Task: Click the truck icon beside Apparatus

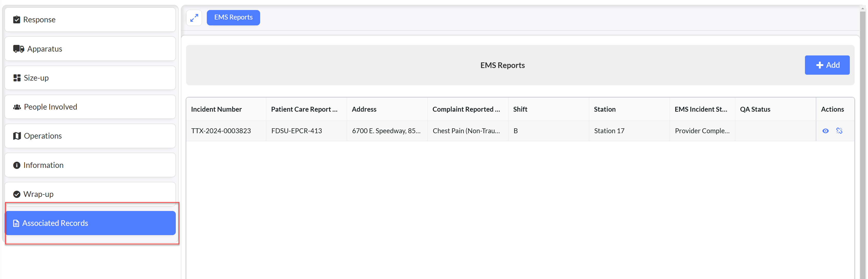Action: point(18,49)
